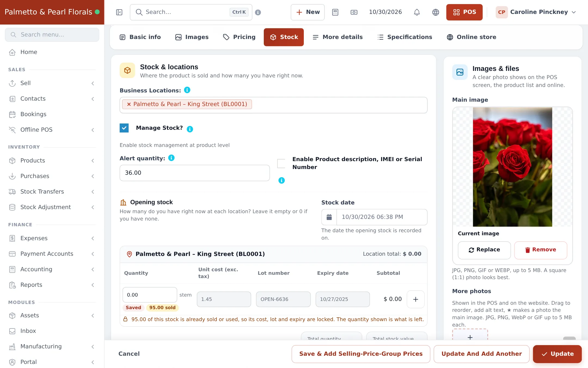Click Replace under Current image
This screenshot has height=368, width=588.
484,250
